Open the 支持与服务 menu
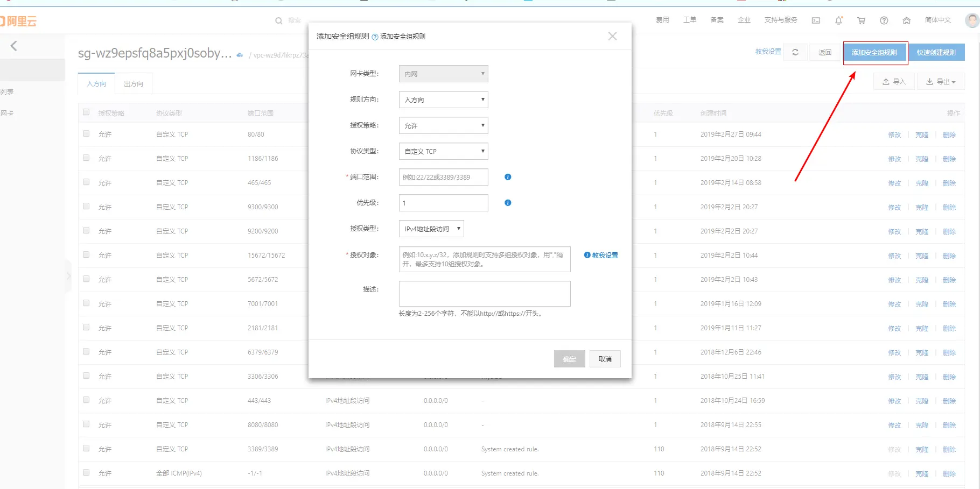This screenshot has width=980, height=489. click(x=781, y=20)
